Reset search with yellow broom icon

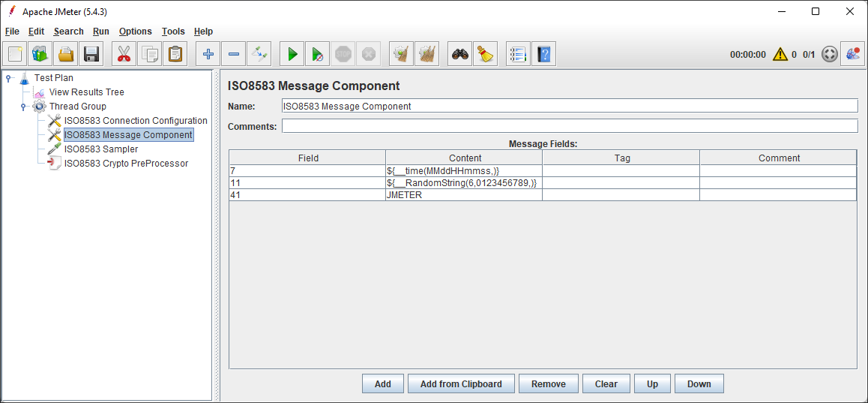pos(486,54)
